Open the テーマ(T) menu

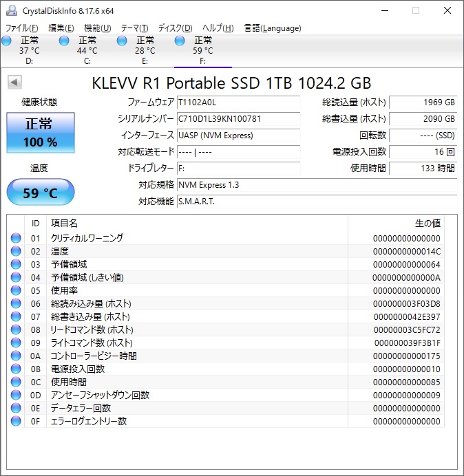point(135,28)
